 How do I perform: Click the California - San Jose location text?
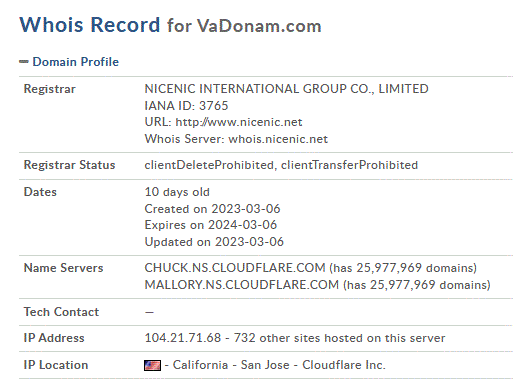[x=231, y=365]
